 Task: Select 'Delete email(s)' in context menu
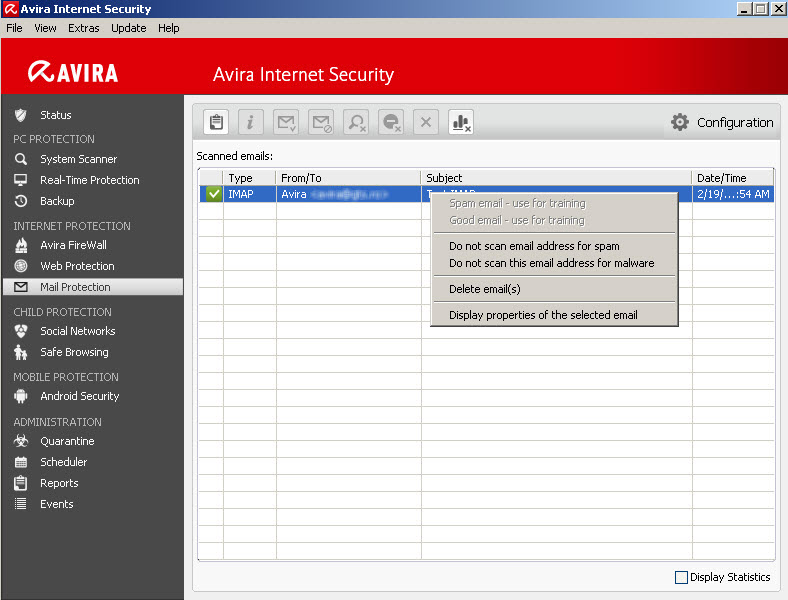tap(554, 289)
